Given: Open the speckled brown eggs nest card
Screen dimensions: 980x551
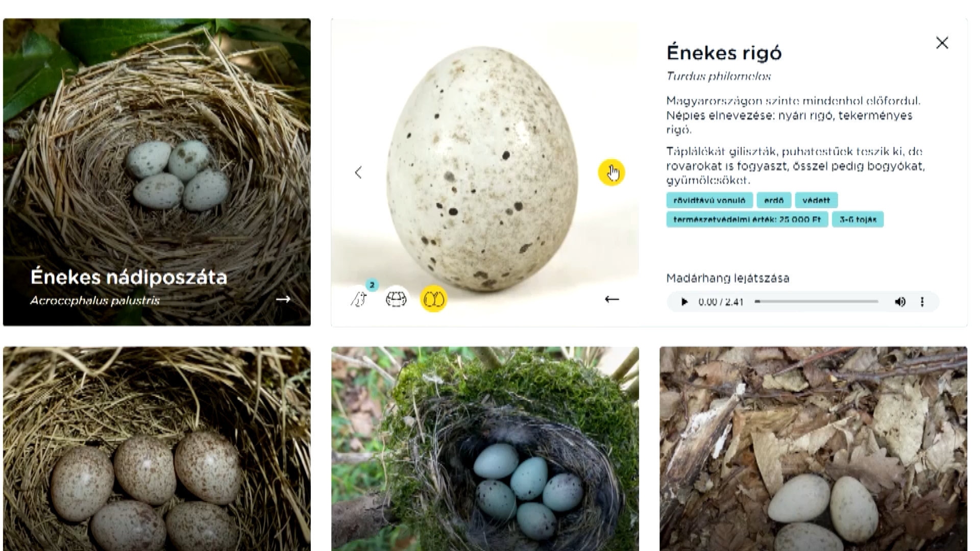Looking at the screenshot, I should [x=157, y=449].
